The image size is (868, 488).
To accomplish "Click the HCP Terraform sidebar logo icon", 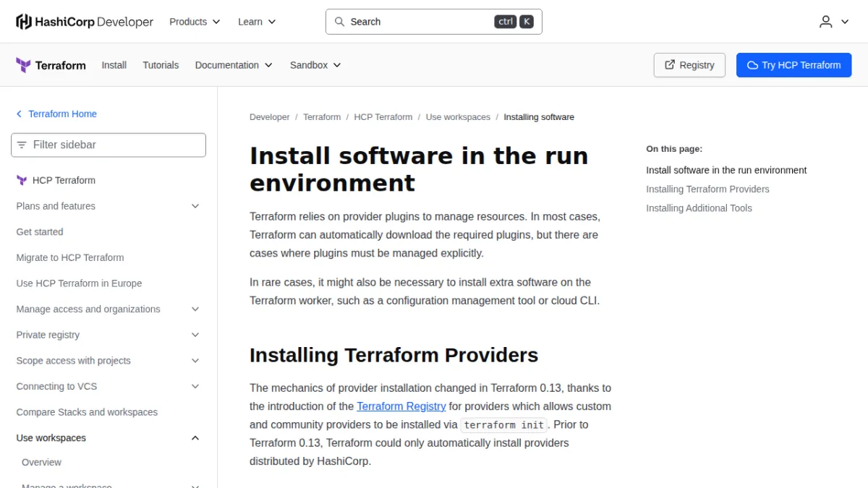I will [x=22, y=180].
